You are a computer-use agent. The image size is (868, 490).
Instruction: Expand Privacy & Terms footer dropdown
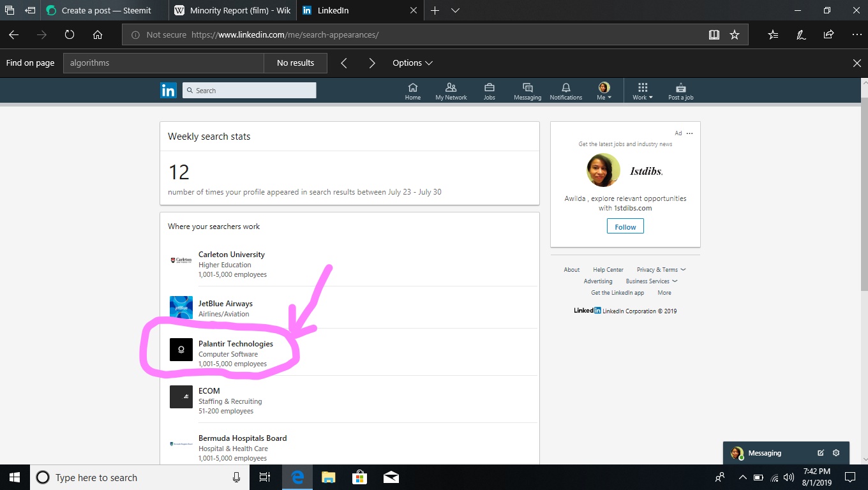tap(661, 270)
